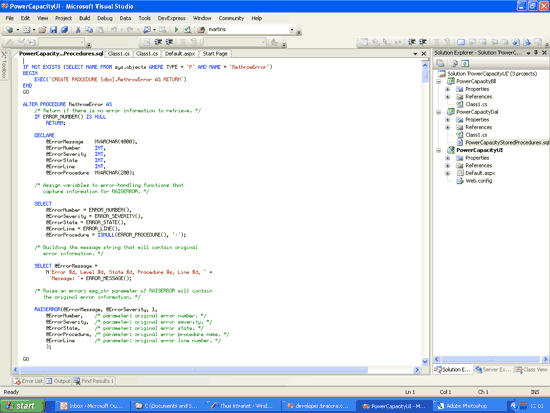Click Solution Explorer horizontal scrollbar right arrow
Screen dimensions: 550x413
coord(545,359)
